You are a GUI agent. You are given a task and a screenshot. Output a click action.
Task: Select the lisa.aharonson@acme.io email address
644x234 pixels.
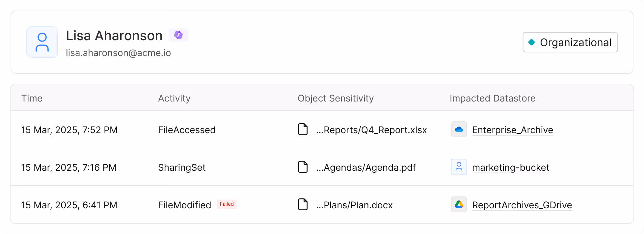[x=118, y=53]
